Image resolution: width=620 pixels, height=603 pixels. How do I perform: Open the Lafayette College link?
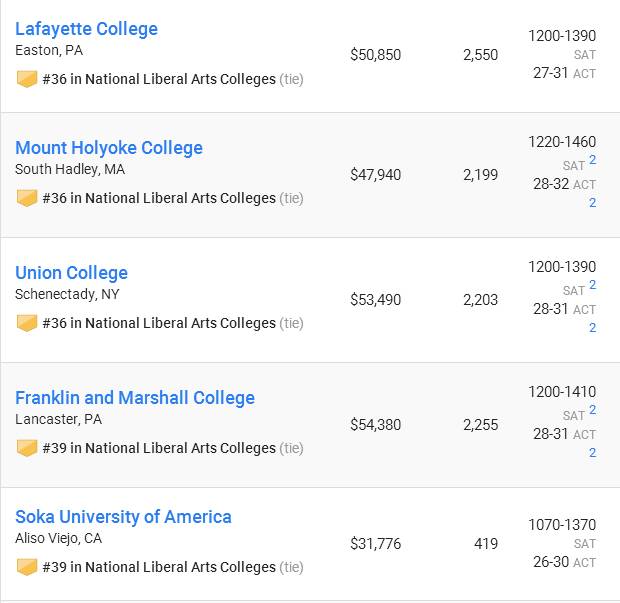86,29
